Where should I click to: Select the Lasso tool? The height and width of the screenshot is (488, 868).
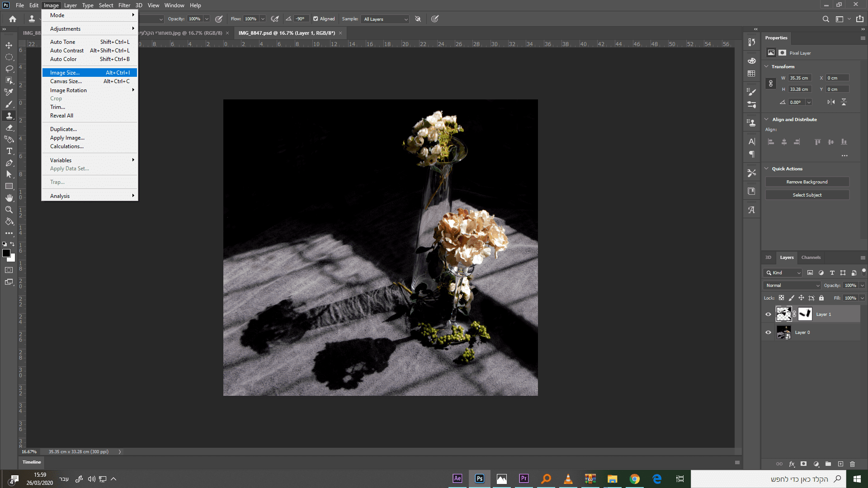[9, 69]
